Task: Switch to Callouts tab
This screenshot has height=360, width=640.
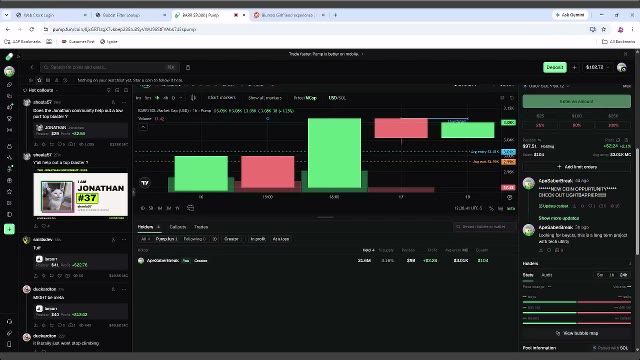Action: pyautogui.click(x=178, y=227)
